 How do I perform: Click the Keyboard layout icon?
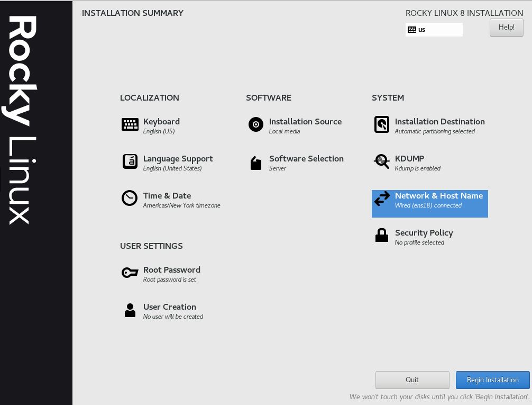[130, 124]
